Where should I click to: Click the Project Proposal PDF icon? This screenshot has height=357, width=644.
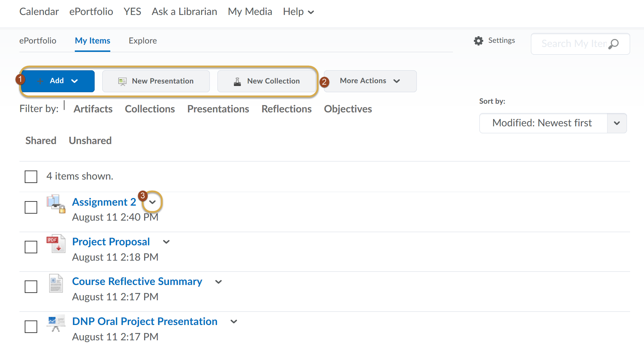(56, 244)
